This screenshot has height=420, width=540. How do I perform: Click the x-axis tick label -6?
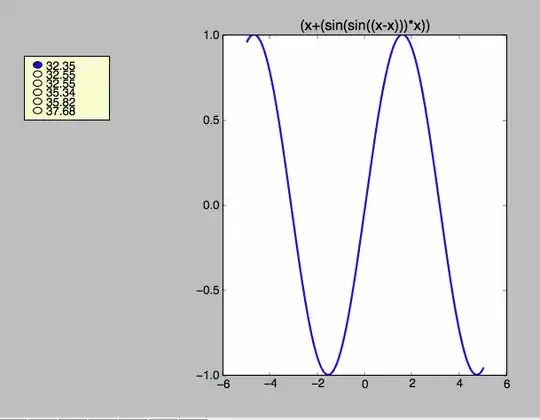[x=224, y=384]
